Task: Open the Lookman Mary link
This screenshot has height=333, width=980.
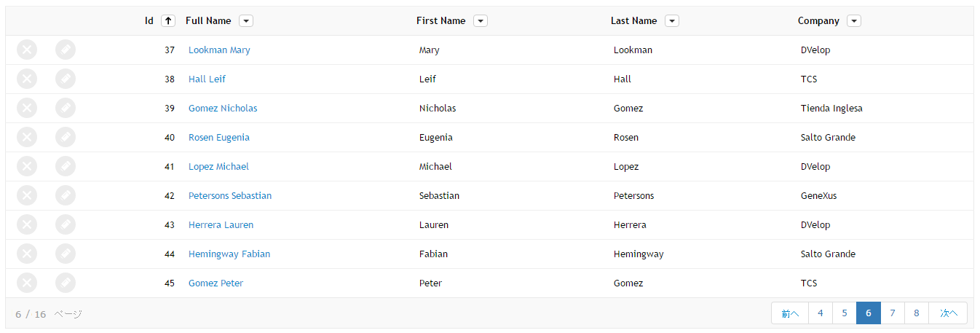Action: click(219, 50)
